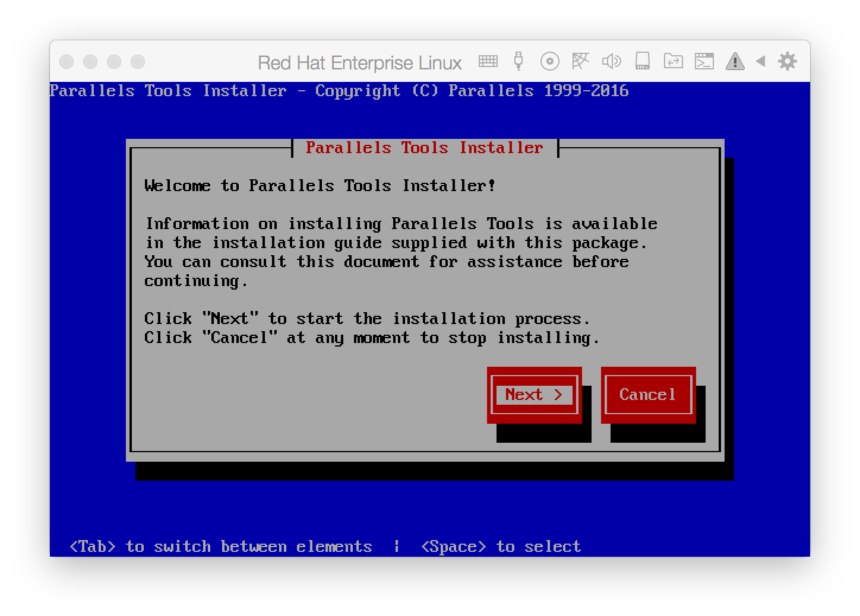Open the keyboard menu in the title bar
The height and width of the screenshot is (616, 860).
point(488,61)
